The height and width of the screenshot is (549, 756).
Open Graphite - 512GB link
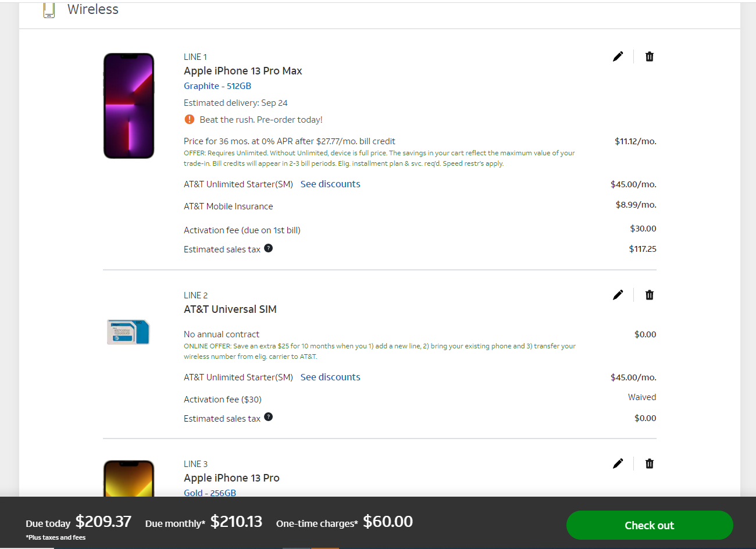pyautogui.click(x=217, y=86)
